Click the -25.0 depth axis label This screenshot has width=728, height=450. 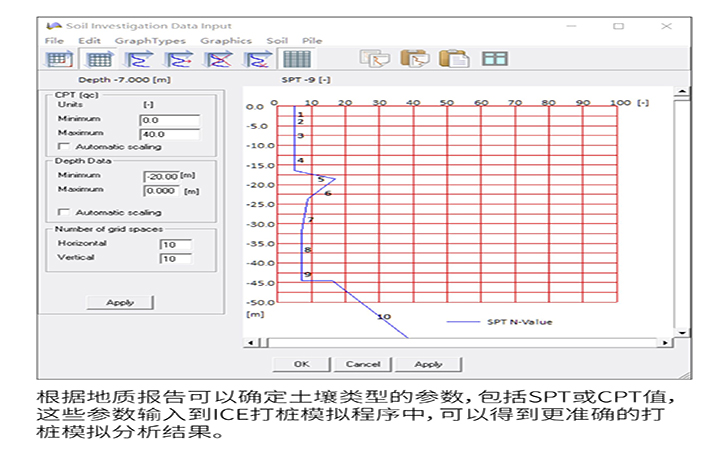click(x=260, y=205)
